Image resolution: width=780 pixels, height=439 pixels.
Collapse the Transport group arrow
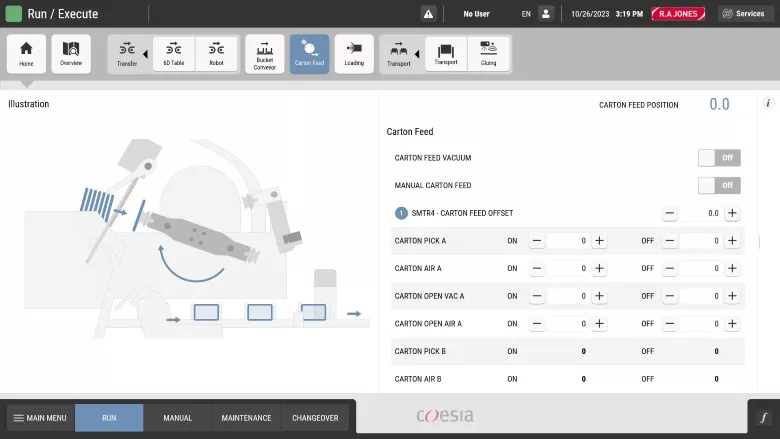[417, 54]
